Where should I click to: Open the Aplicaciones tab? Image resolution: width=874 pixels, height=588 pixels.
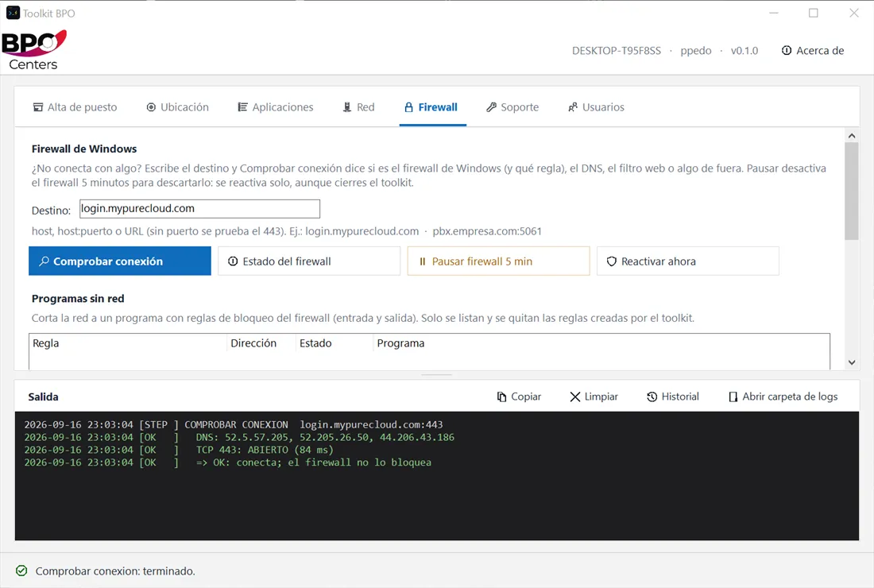click(x=276, y=107)
